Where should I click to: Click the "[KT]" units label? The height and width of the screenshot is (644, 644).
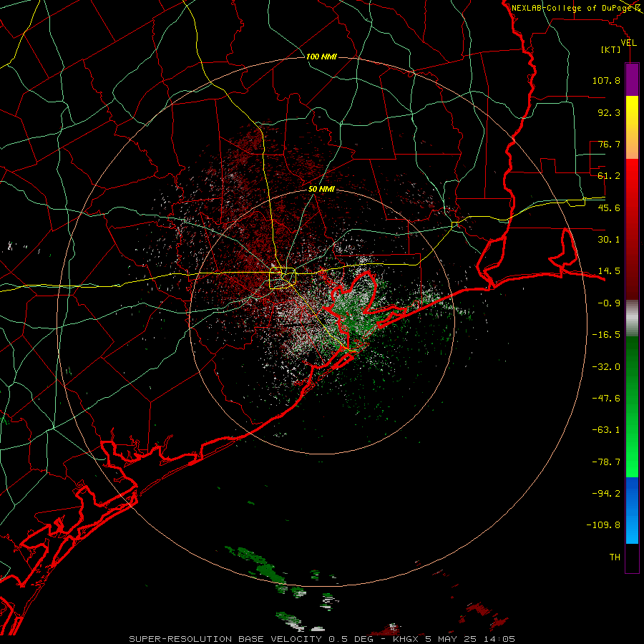(x=611, y=49)
